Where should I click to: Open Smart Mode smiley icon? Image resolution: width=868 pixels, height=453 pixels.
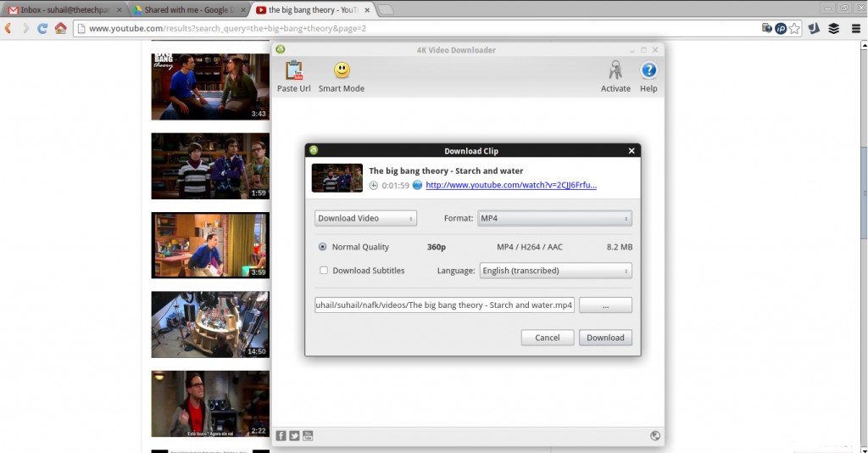pyautogui.click(x=342, y=70)
